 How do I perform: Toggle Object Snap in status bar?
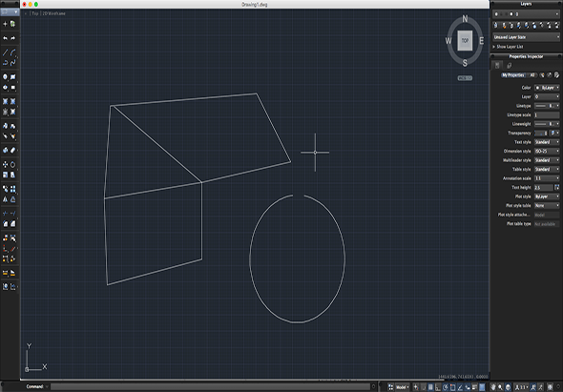(x=452, y=387)
